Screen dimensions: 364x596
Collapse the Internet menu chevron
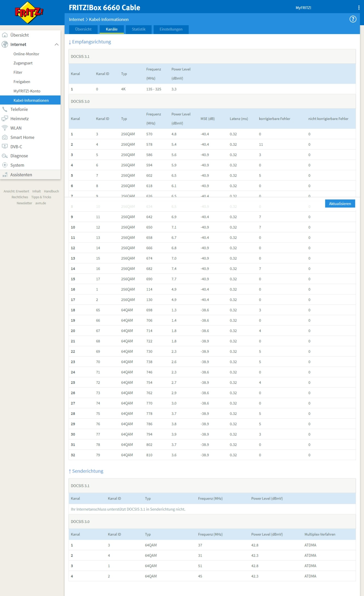click(x=56, y=44)
